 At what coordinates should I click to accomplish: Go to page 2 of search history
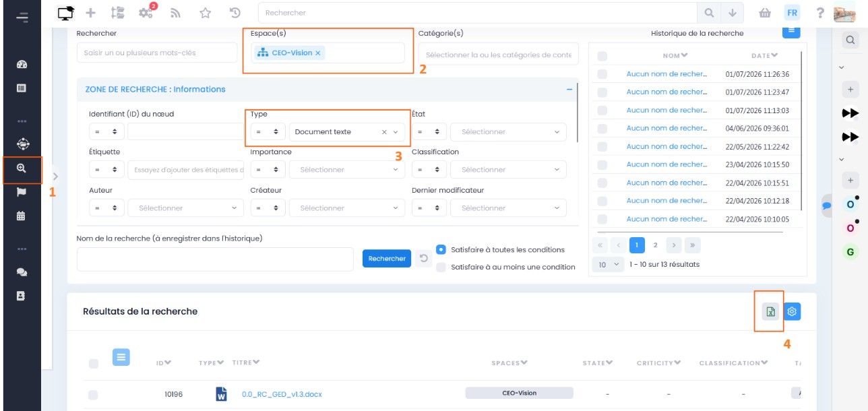(655, 245)
